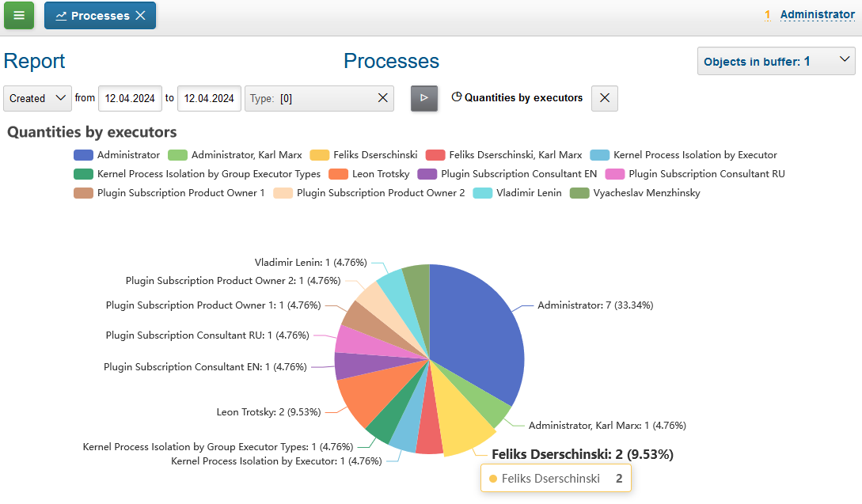
Task: Click the orange 1 notification link
Action: tap(766, 13)
